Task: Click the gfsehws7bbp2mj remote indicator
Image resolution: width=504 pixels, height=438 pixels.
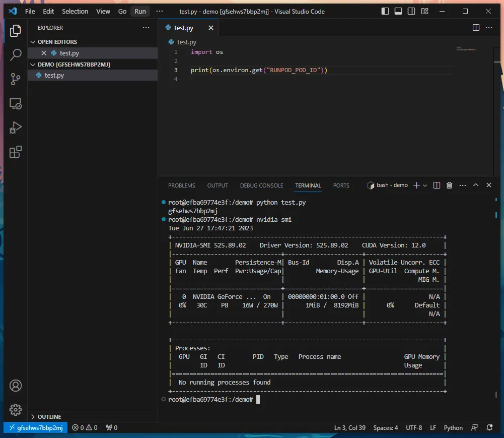Action: point(36,428)
